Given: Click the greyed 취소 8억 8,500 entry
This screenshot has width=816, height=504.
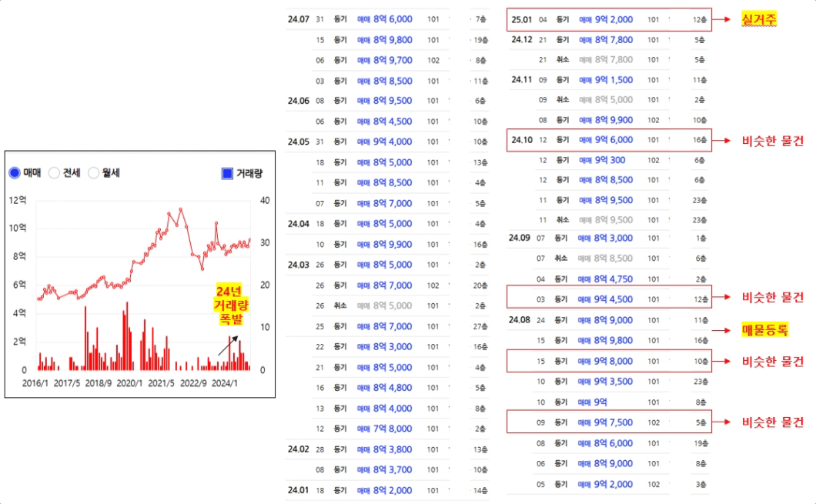Looking at the screenshot, I should [x=606, y=259].
